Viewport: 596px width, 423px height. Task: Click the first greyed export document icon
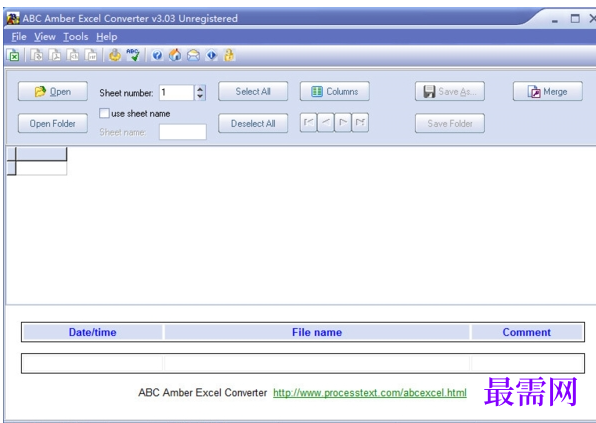pos(37,56)
